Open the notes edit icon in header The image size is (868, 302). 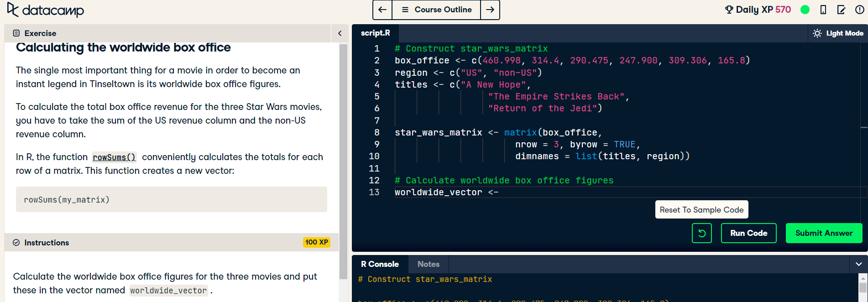pyautogui.click(x=841, y=10)
